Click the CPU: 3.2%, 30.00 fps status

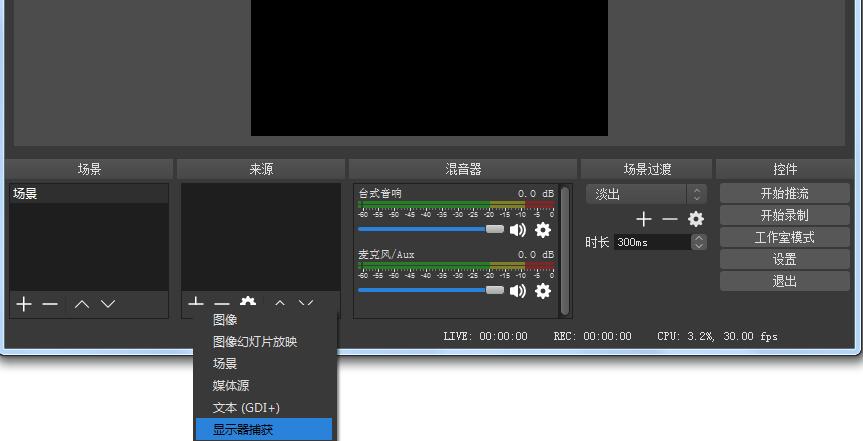(717, 336)
